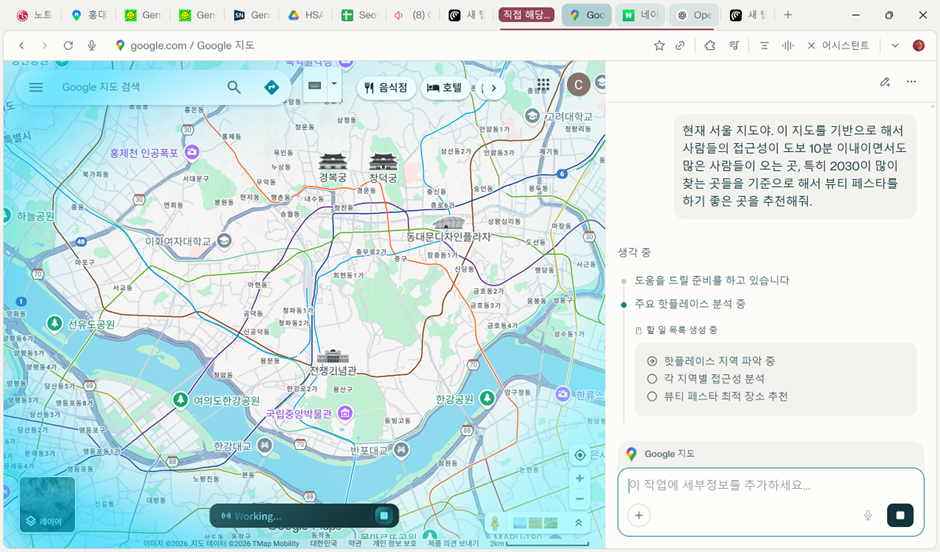Image resolution: width=940 pixels, height=552 pixels.
Task: Open directions with the blue arrow icon
Action: tap(272, 88)
